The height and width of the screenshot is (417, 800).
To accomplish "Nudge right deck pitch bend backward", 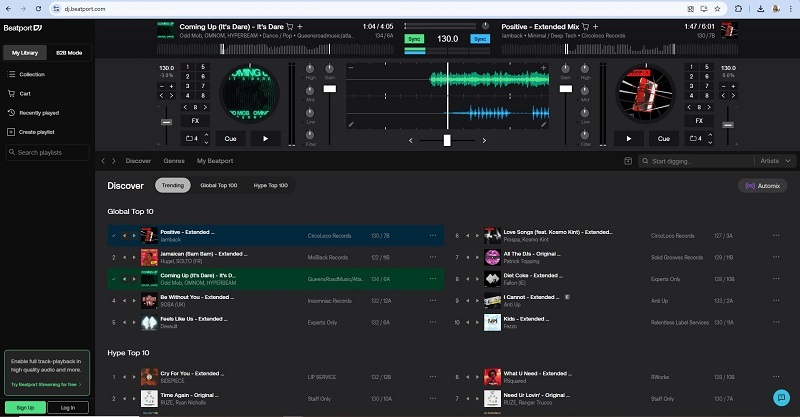I will click(x=723, y=95).
